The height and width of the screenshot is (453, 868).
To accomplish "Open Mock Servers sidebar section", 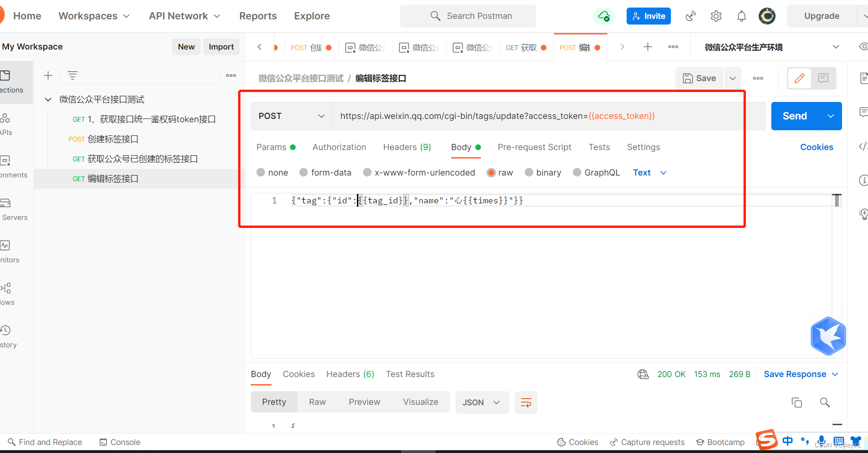I will (x=14, y=209).
